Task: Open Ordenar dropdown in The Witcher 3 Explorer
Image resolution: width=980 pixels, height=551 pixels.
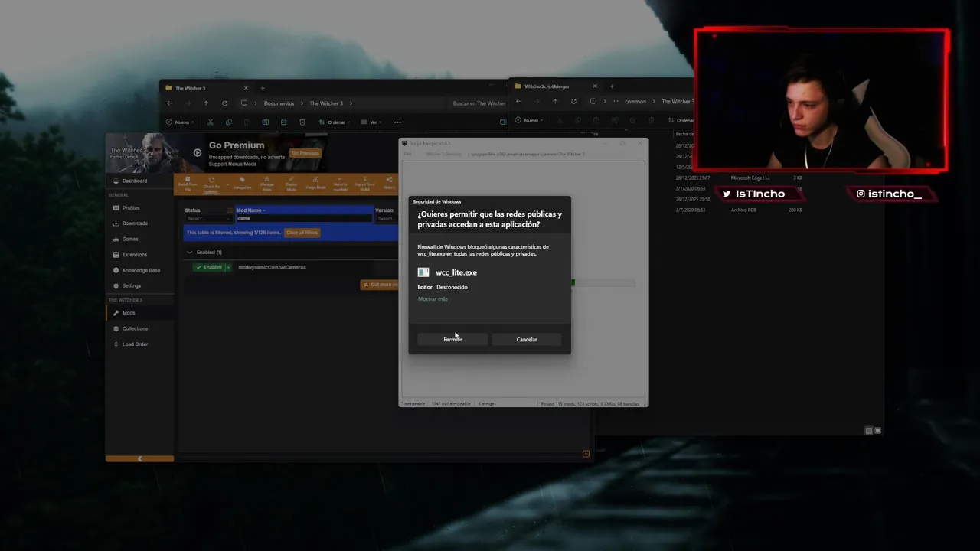Action: click(335, 122)
